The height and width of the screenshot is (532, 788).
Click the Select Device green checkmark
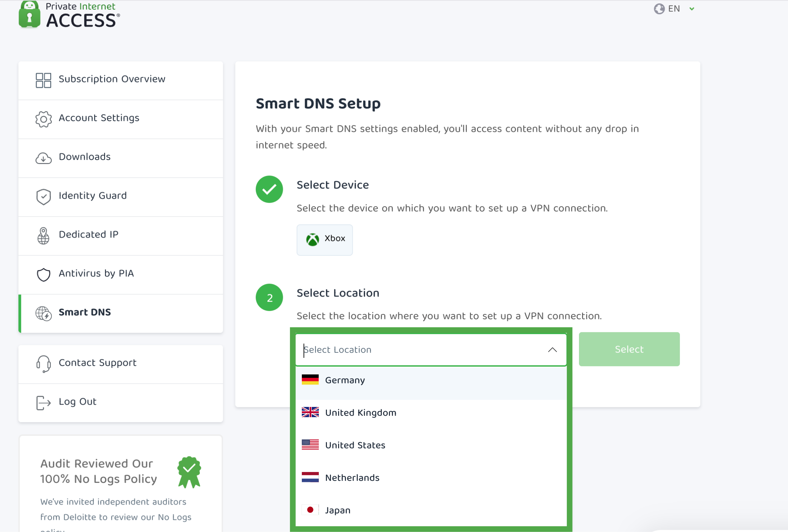click(269, 189)
